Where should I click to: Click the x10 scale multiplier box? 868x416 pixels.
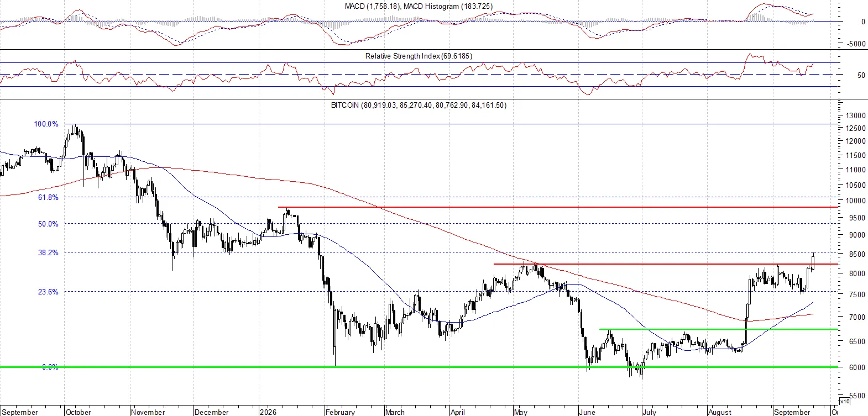click(x=845, y=401)
